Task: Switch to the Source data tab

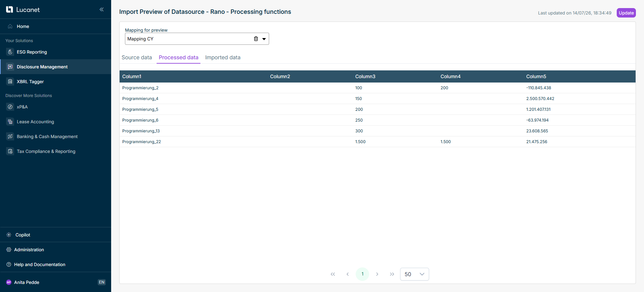Action: [137, 57]
